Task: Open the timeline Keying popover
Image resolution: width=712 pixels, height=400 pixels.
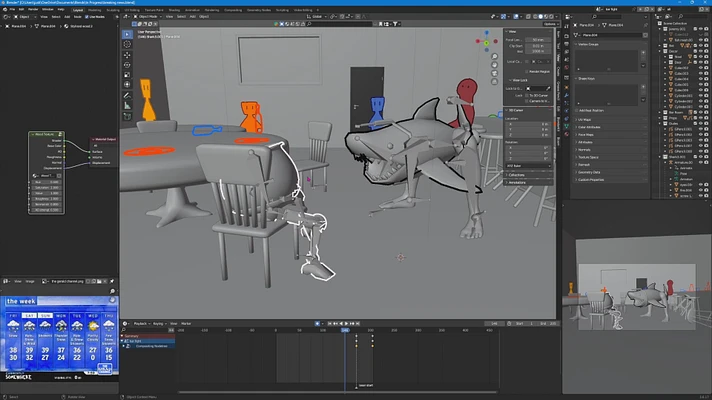Action: point(159,324)
